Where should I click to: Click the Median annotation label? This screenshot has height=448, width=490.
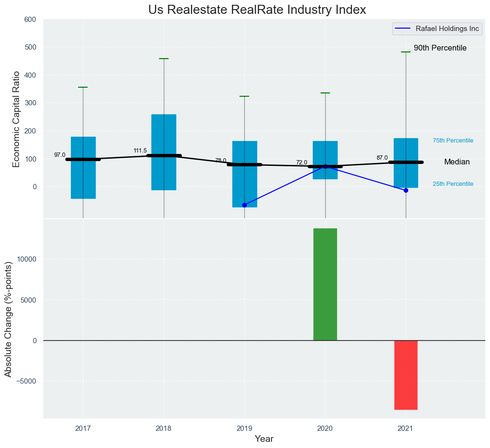coord(456,162)
